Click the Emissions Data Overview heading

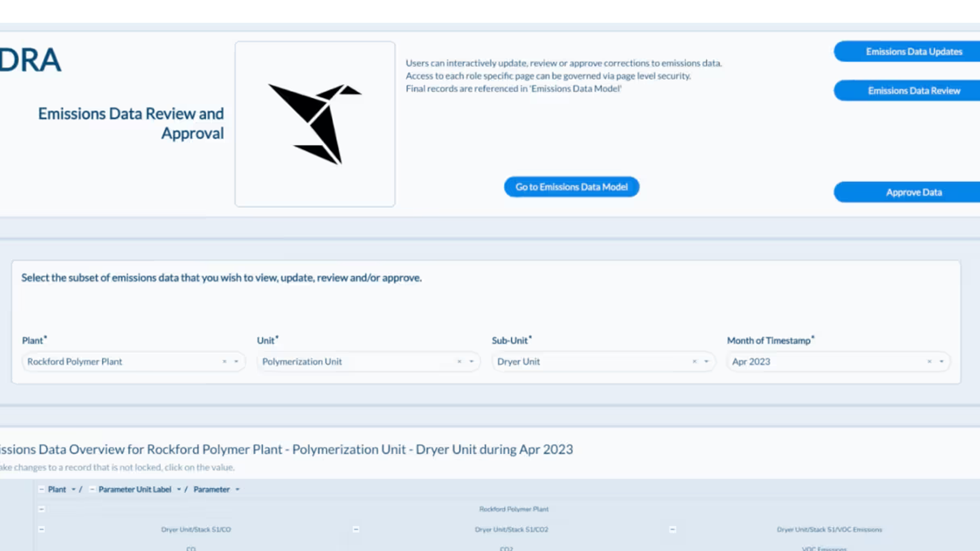pyautogui.click(x=286, y=449)
